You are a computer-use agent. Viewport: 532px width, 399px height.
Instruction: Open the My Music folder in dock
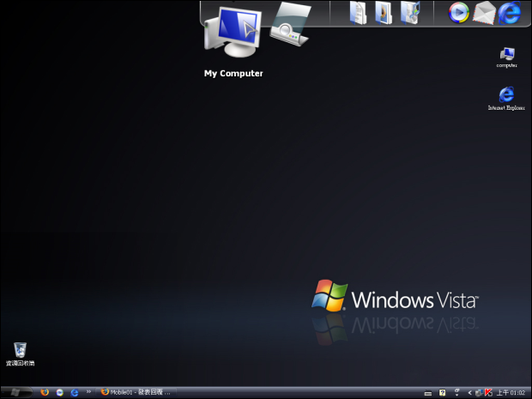click(410, 13)
